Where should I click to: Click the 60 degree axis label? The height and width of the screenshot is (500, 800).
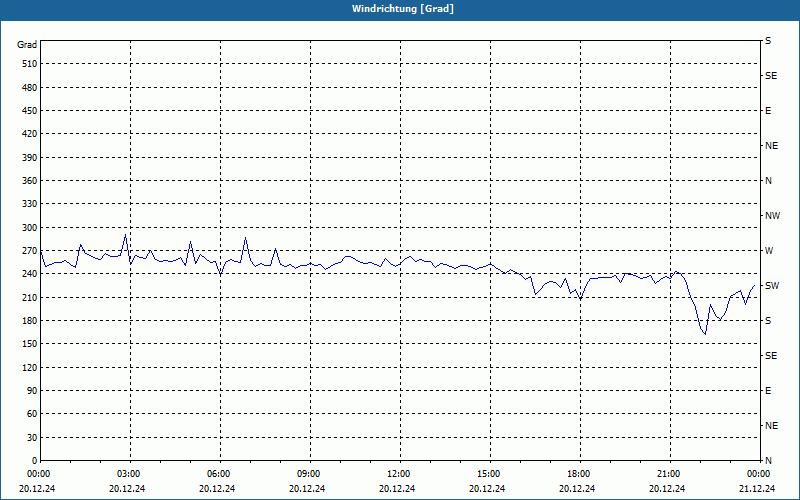point(32,414)
